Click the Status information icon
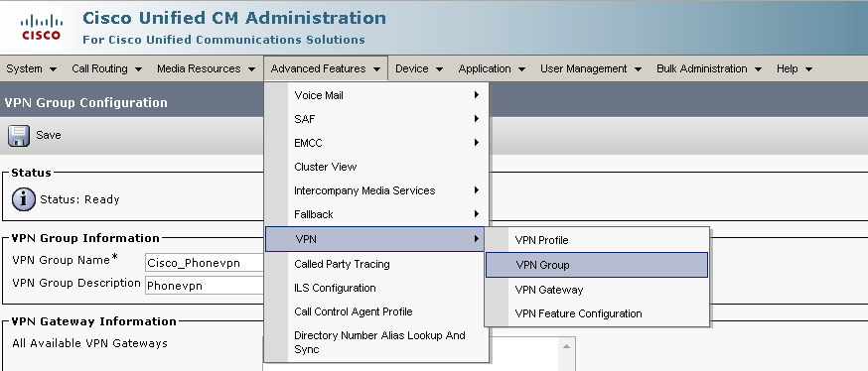The image size is (868, 371). tap(23, 199)
